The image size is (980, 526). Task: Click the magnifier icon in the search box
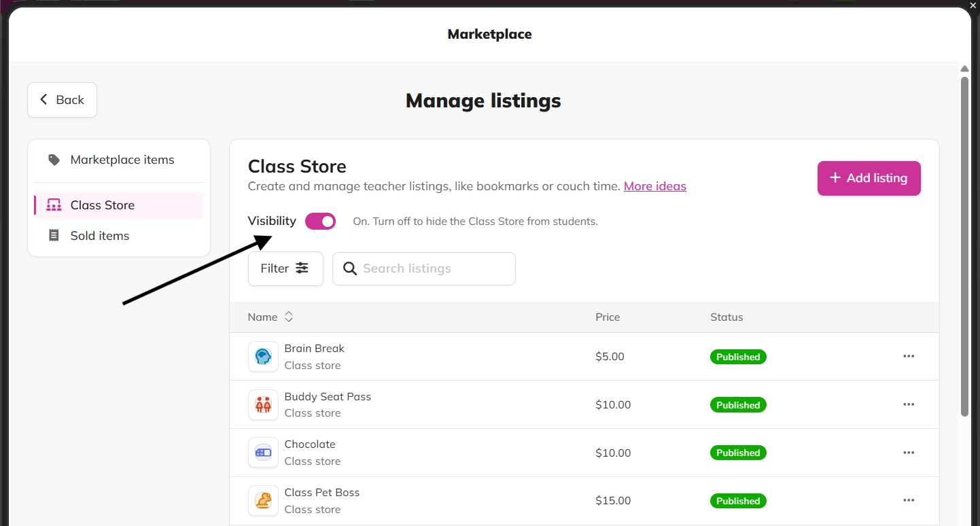[350, 268]
